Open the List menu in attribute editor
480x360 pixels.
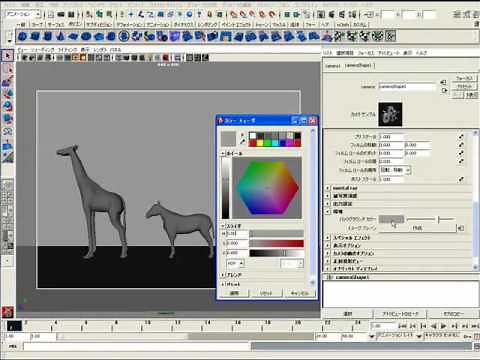pyautogui.click(x=328, y=53)
